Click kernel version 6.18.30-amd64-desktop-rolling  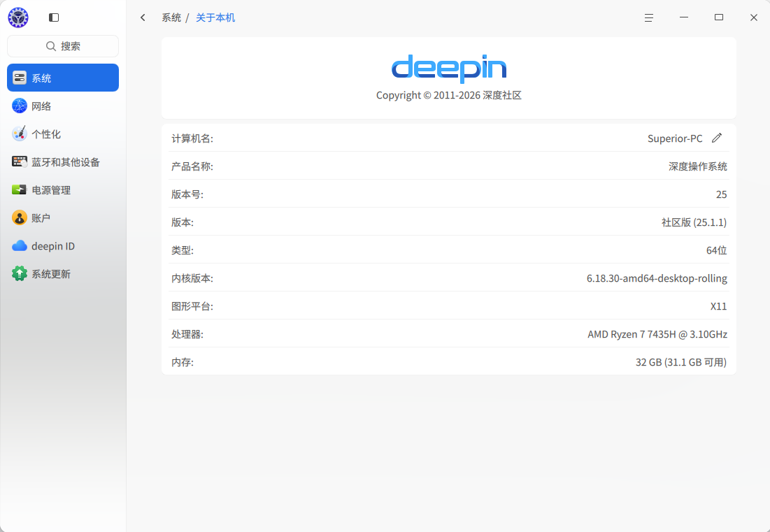pyautogui.click(x=657, y=278)
